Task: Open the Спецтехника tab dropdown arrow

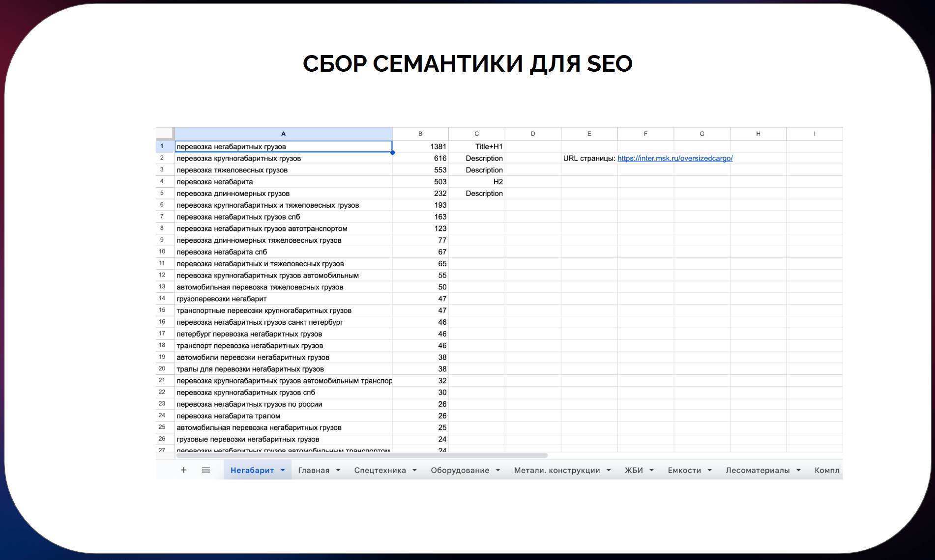Action: tap(414, 471)
